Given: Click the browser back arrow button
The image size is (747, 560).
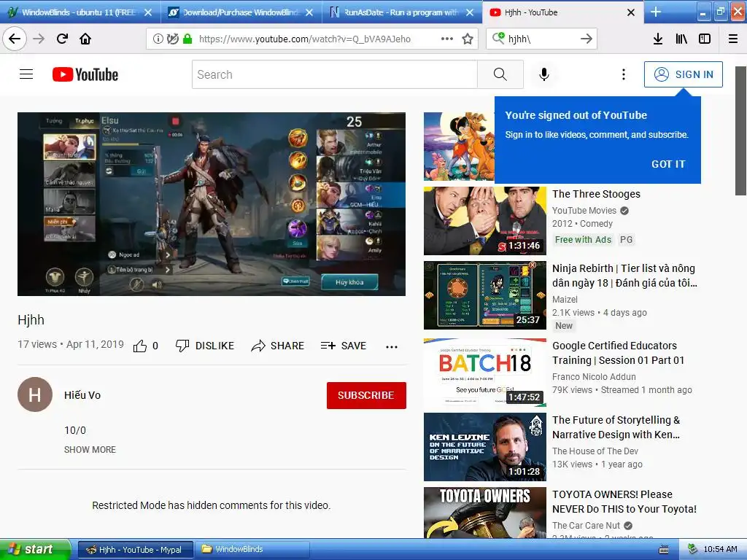Looking at the screenshot, I should pyautogui.click(x=15, y=39).
